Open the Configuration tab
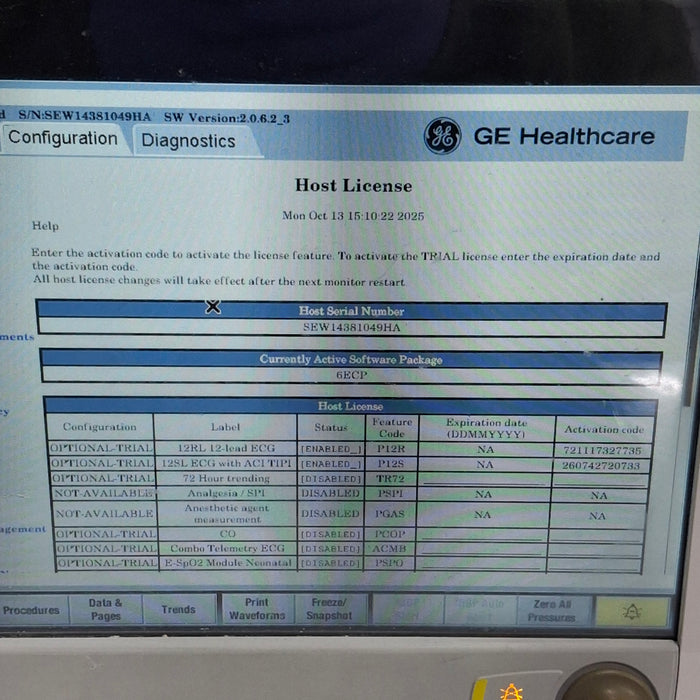 tap(62, 138)
